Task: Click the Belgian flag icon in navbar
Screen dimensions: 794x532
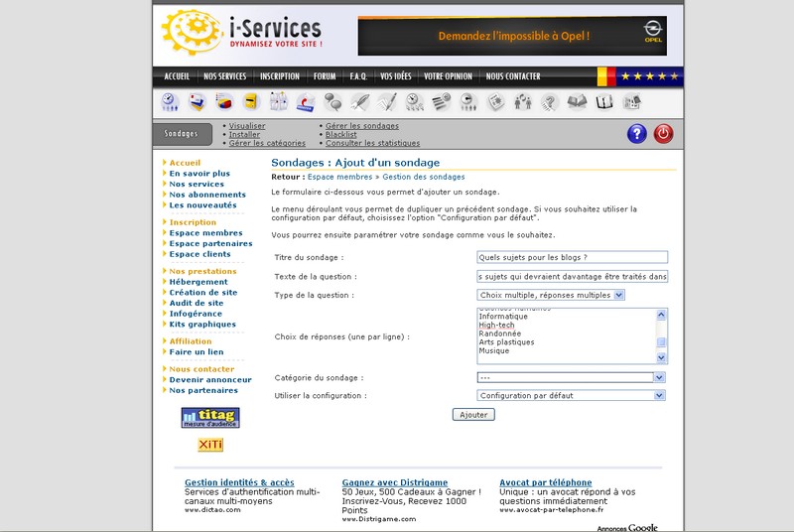Action: point(606,76)
